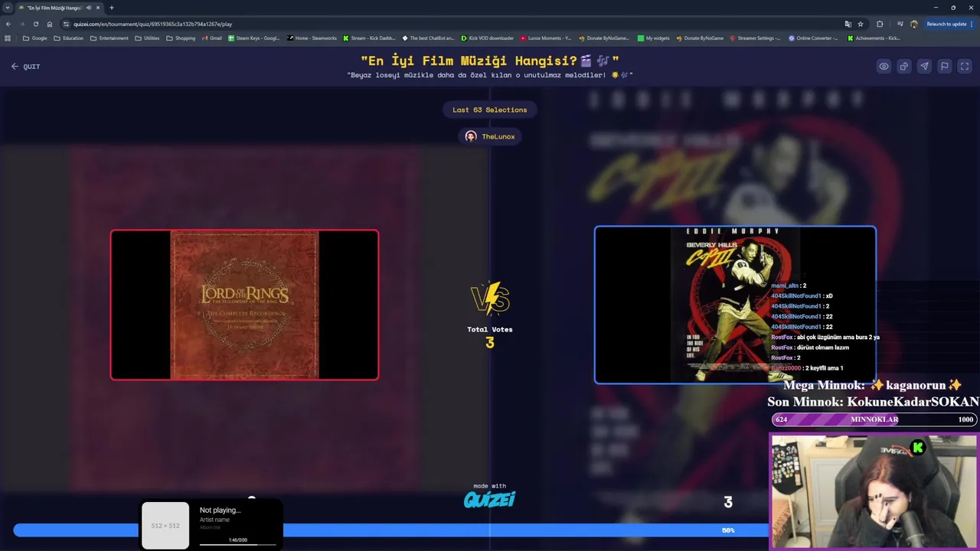Open the Chrome profile avatar
Screen dimensions: 980x551
[914, 24]
